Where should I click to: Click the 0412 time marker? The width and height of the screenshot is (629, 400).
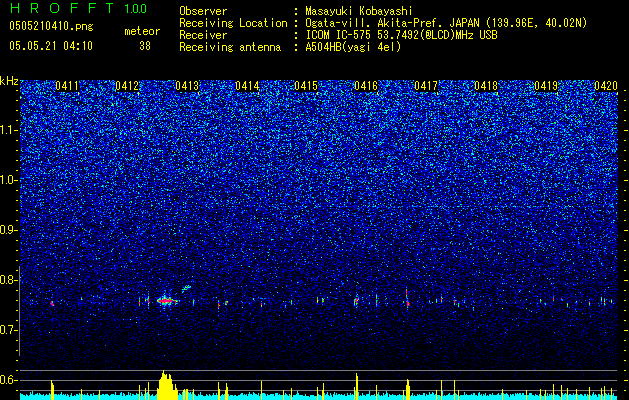tap(127, 86)
